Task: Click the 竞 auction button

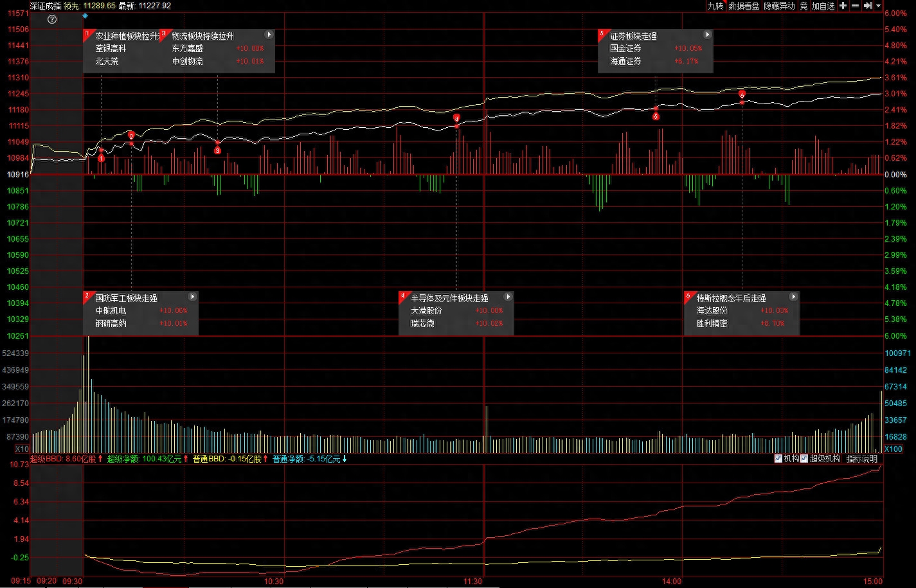Action: click(804, 6)
